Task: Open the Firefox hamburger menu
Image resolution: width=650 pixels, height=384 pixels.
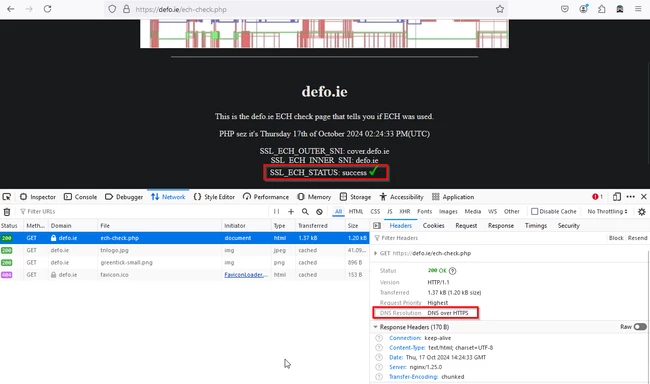Action: (x=638, y=9)
